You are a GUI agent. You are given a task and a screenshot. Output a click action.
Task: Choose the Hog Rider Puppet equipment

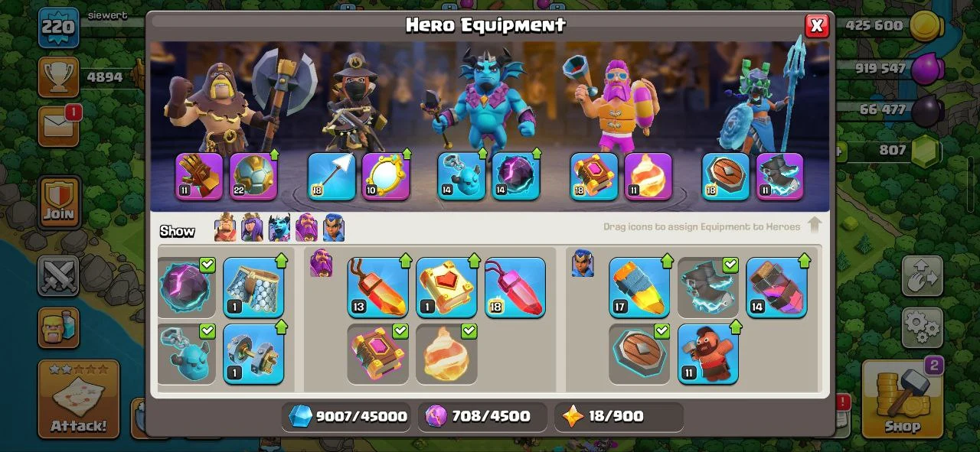click(707, 354)
